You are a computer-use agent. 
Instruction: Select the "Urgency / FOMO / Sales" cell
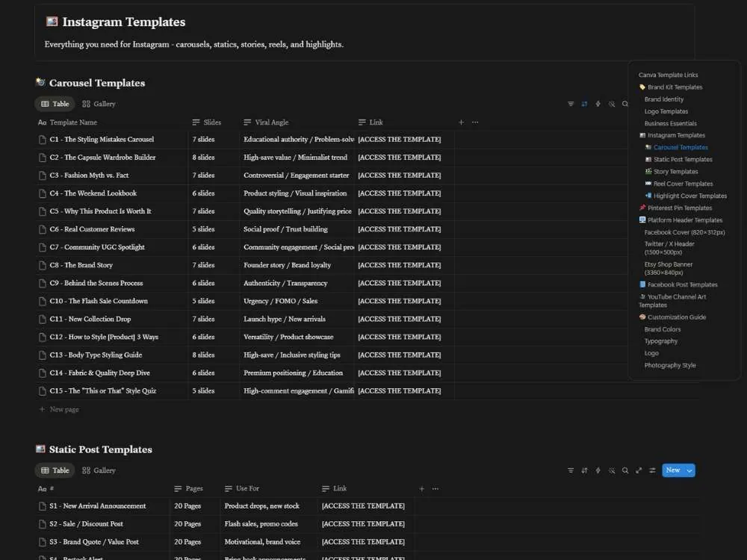[x=297, y=302]
